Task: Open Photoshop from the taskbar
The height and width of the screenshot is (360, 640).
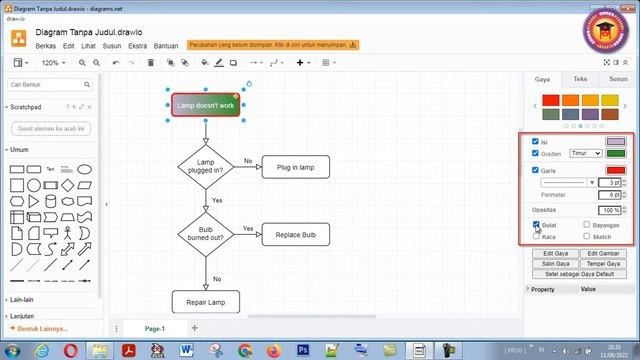Action: pos(303,350)
